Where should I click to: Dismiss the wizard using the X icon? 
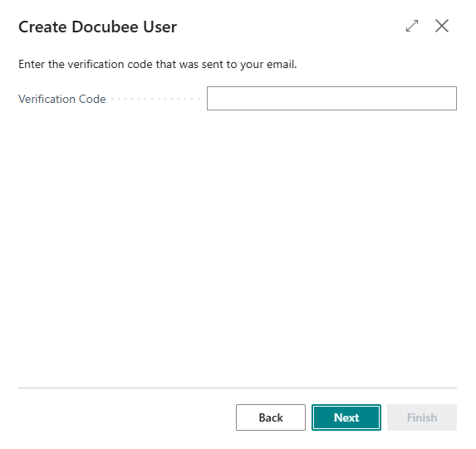point(442,26)
